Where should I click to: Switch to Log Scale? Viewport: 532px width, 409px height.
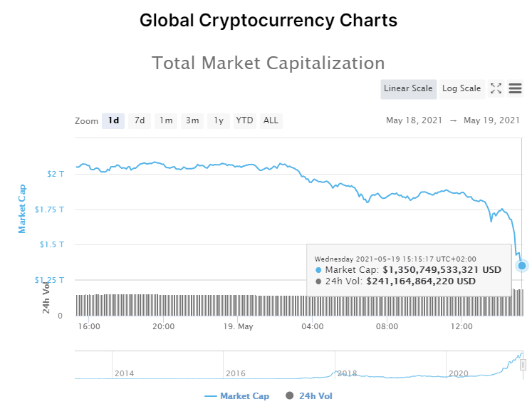[x=461, y=89]
